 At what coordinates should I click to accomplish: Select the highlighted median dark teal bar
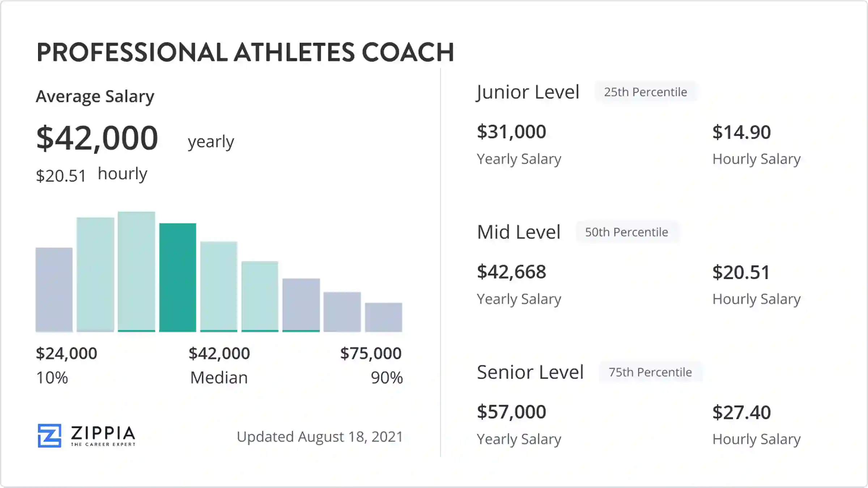pyautogui.click(x=178, y=277)
